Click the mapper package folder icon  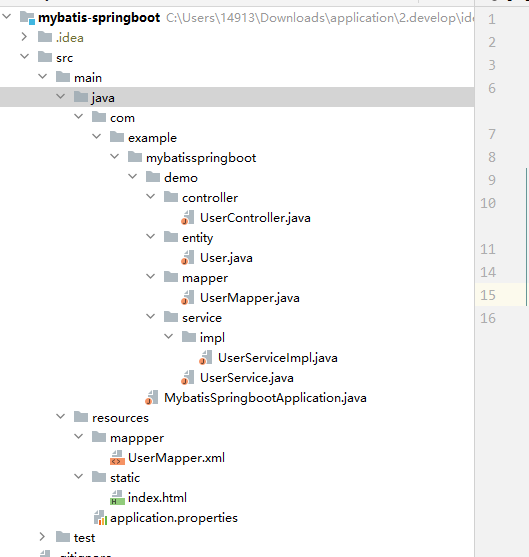coord(171,277)
